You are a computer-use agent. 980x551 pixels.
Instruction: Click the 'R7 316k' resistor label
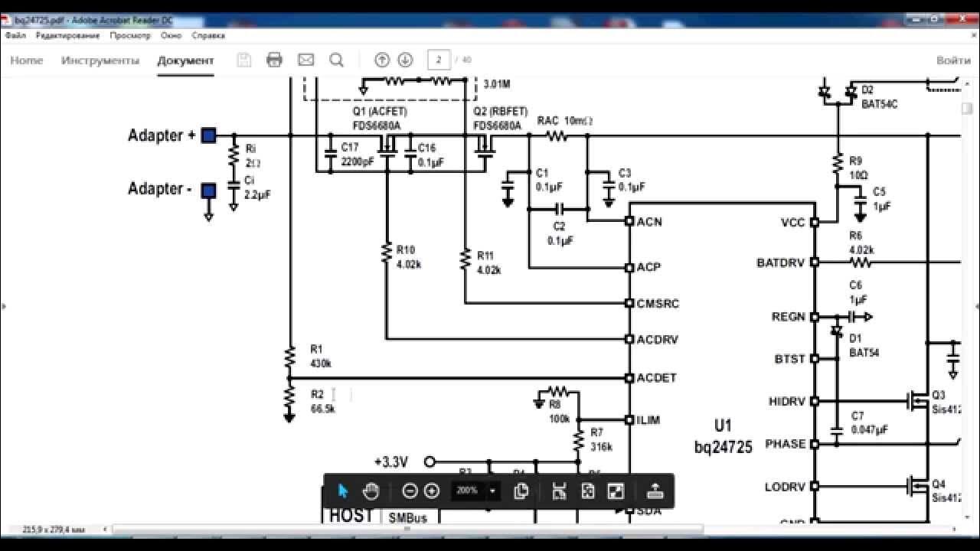(601, 439)
